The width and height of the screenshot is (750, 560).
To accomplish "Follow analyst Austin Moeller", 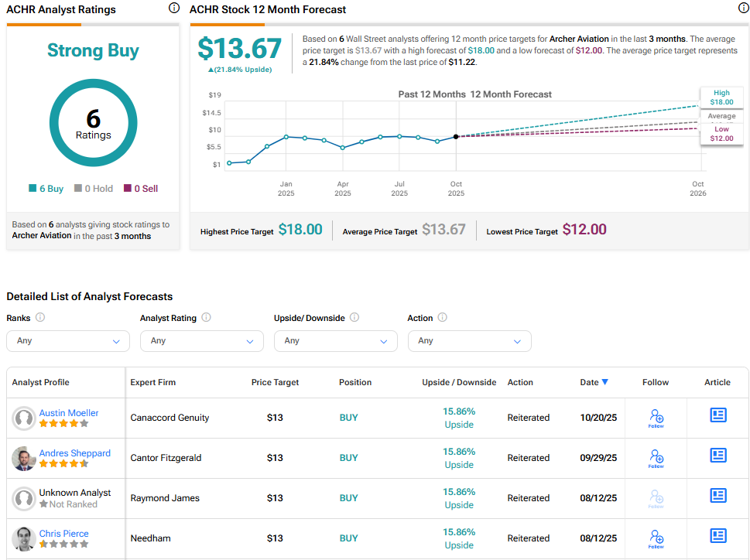I will [x=656, y=418].
